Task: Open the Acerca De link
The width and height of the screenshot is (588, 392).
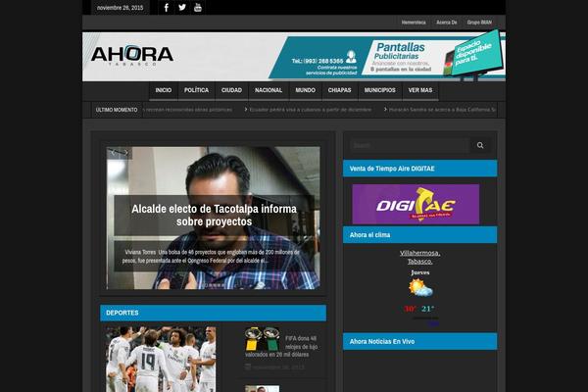Action: [x=447, y=23]
